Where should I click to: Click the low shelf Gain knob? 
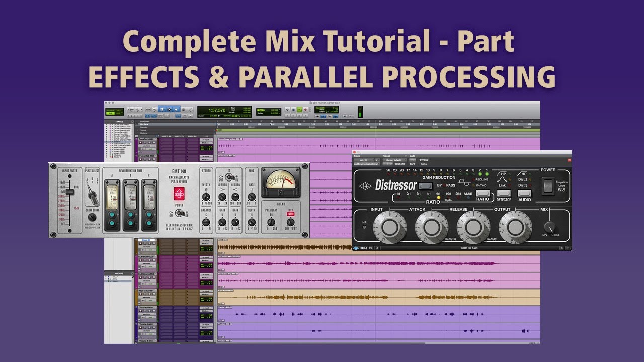click(x=222, y=222)
